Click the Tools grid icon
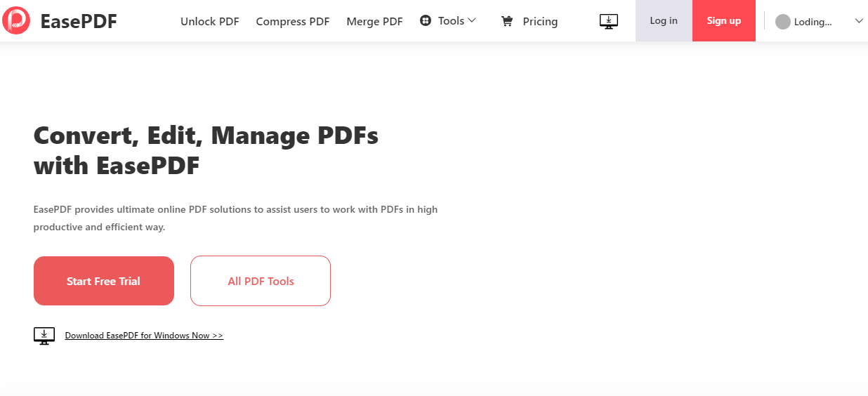Image resolution: width=868 pixels, height=396 pixels. click(x=426, y=21)
